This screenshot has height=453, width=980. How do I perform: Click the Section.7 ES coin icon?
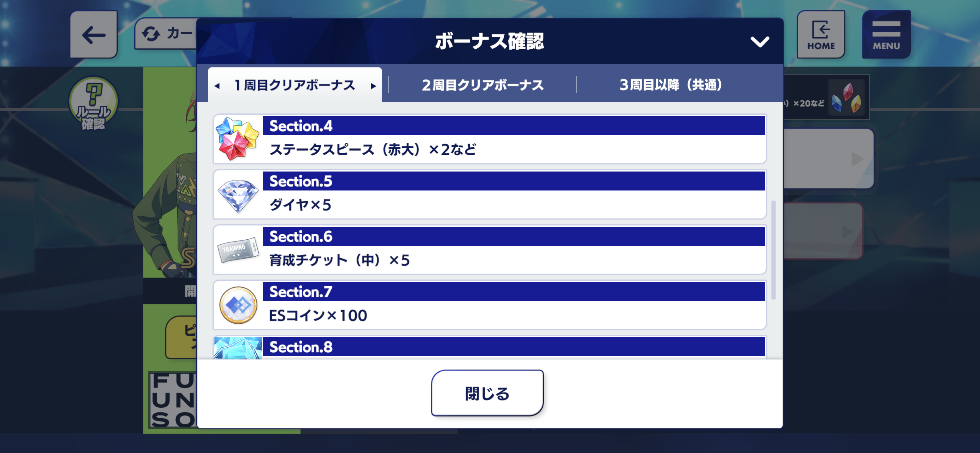pyautogui.click(x=238, y=305)
